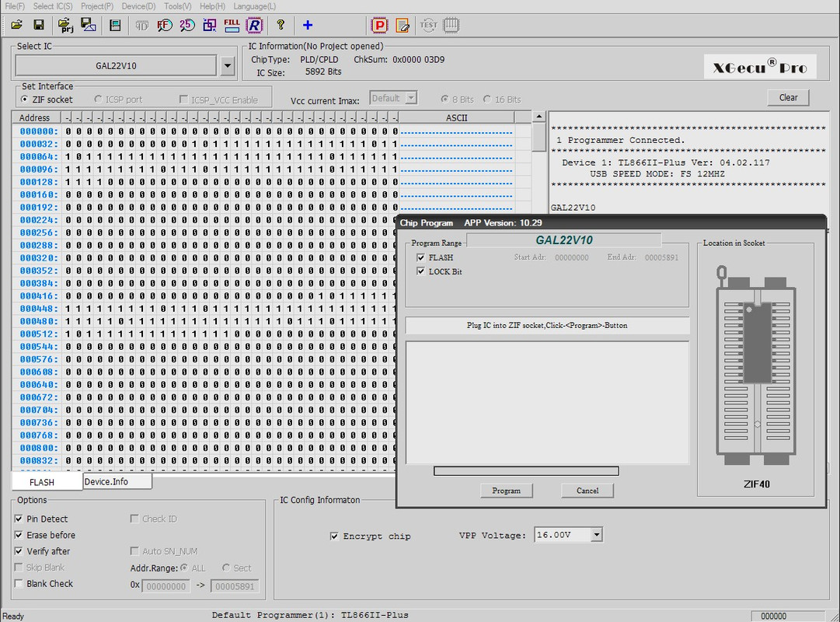Switch to the Device.Info tab

click(x=117, y=481)
